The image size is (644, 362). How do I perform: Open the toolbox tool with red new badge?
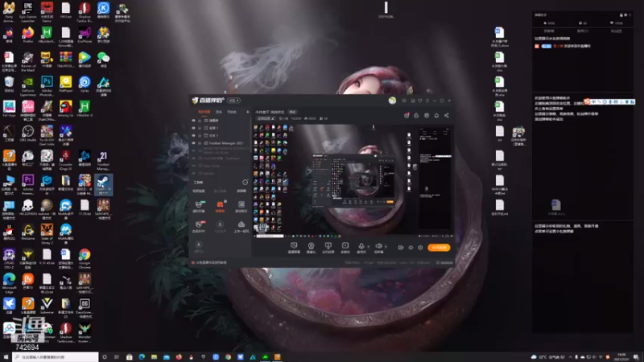(x=199, y=226)
